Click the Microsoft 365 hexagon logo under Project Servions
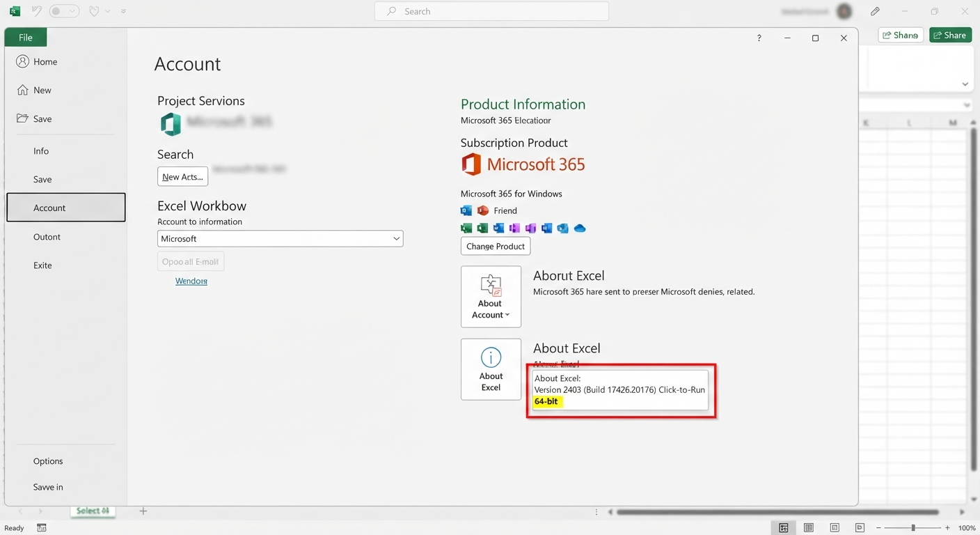Image resolution: width=980 pixels, height=535 pixels. pos(171,124)
